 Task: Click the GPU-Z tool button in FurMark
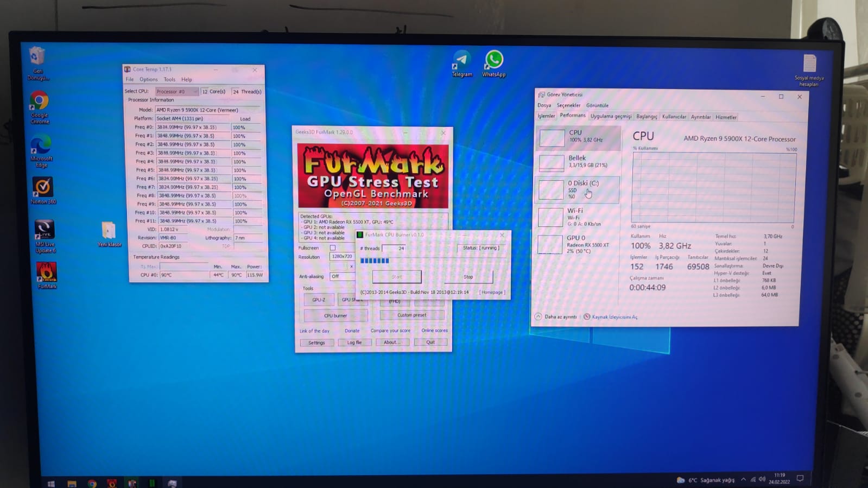[x=319, y=300]
